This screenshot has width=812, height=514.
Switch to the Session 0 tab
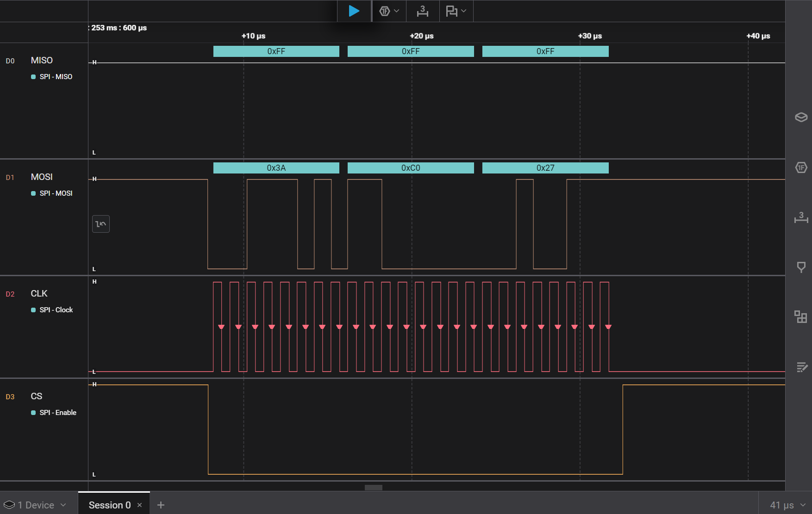[110, 505]
